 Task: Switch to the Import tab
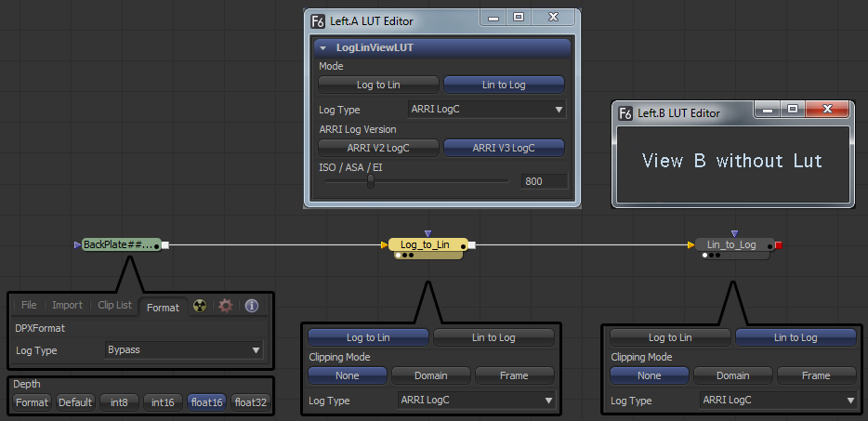tap(68, 306)
